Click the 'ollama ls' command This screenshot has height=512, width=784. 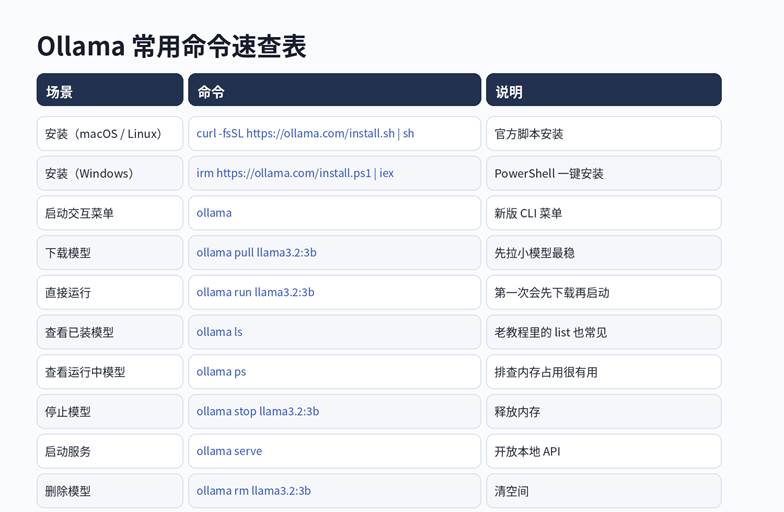pos(219,332)
